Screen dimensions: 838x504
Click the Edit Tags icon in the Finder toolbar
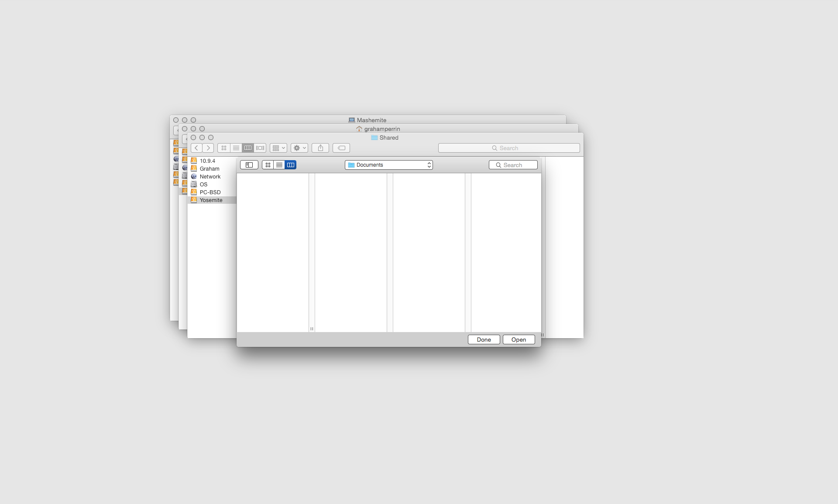click(341, 148)
